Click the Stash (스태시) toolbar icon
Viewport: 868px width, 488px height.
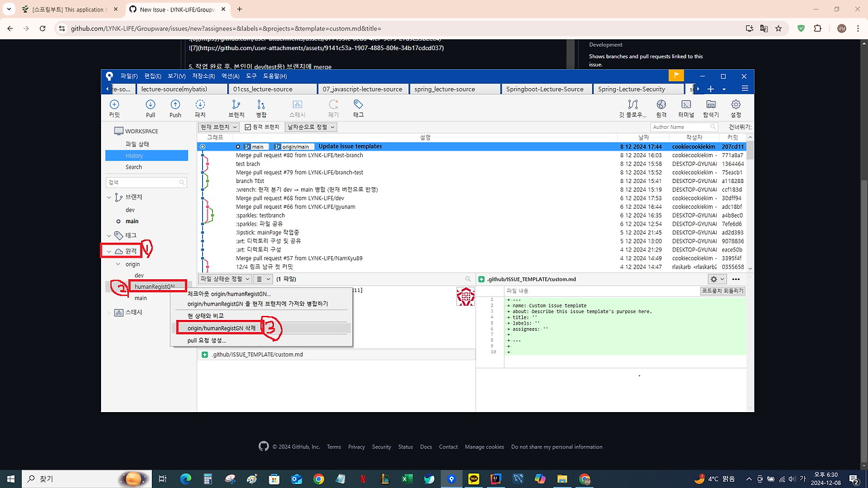(x=297, y=104)
